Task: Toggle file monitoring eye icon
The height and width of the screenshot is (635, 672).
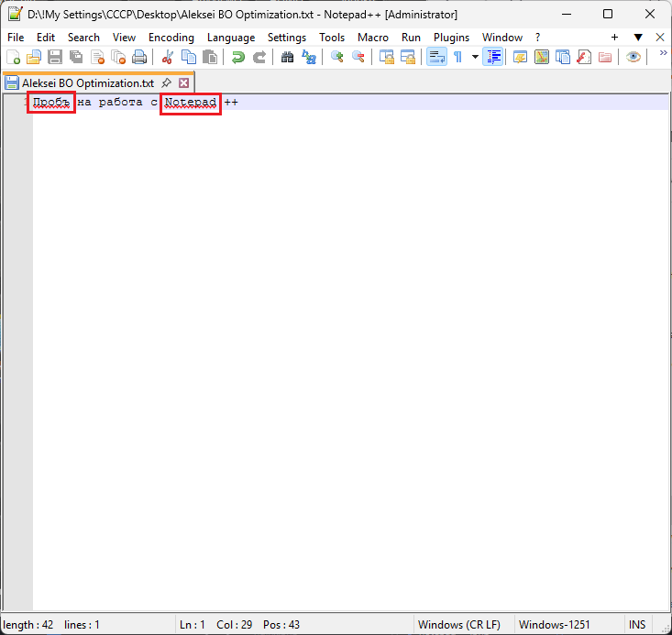Action: coord(633,57)
